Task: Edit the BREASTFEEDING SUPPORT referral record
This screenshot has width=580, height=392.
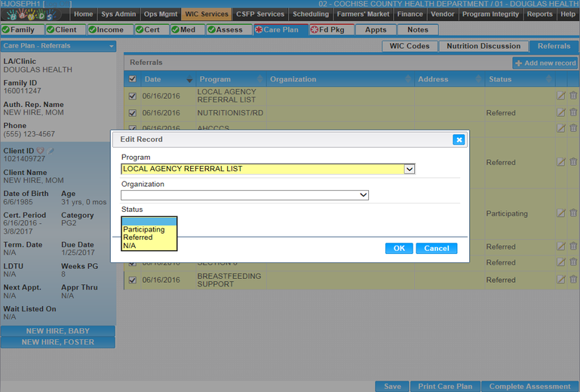Action: click(560, 280)
